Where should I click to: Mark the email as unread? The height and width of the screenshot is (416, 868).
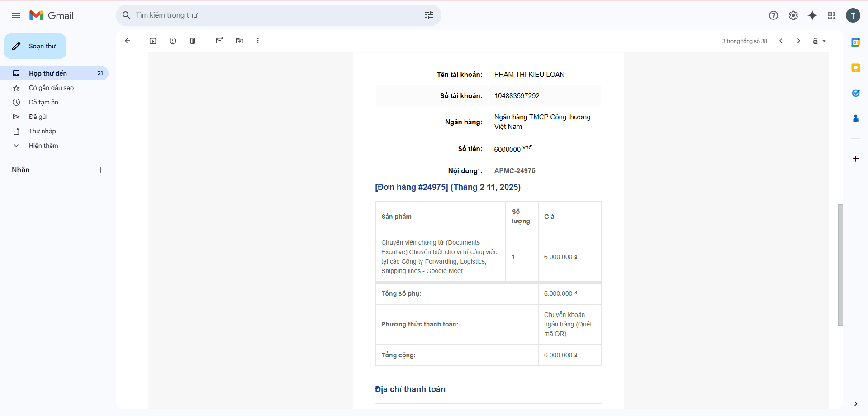coord(220,41)
